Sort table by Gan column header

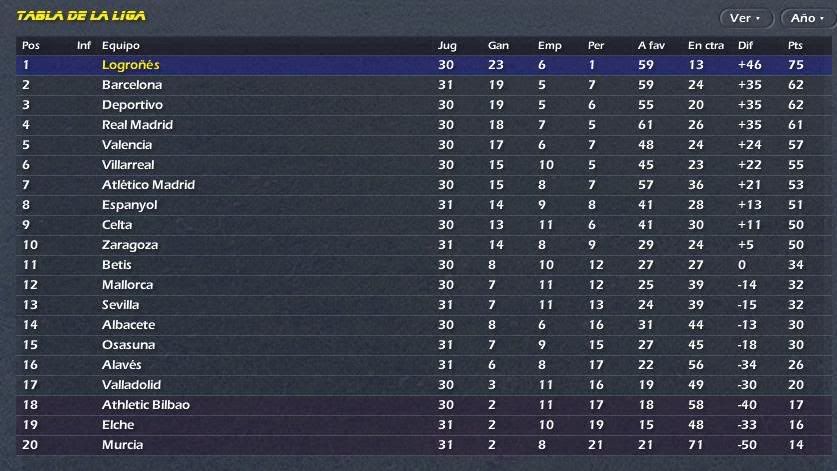tap(498, 45)
